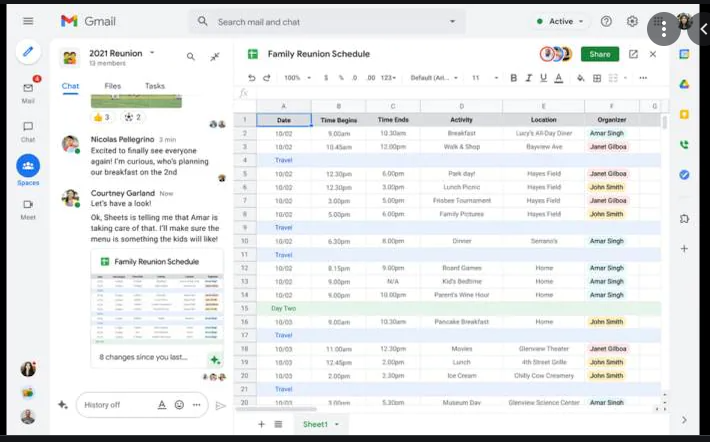Switch to the Tasks tab

click(x=155, y=87)
